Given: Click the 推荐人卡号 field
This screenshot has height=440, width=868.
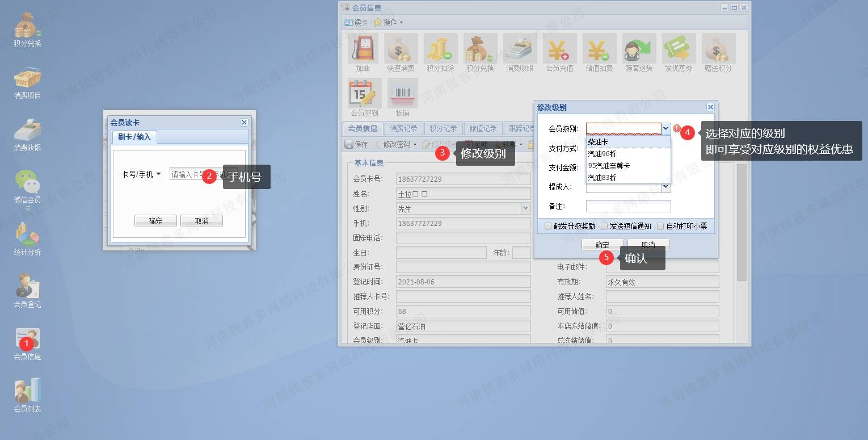Looking at the screenshot, I should click(463, 296).
